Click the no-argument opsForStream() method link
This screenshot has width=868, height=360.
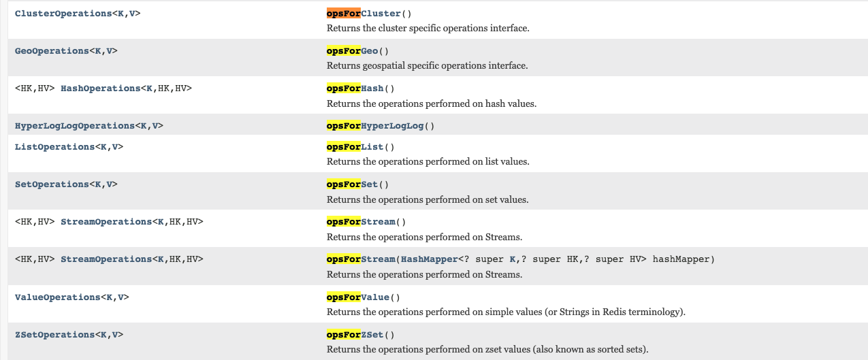(x=361, y=222)
